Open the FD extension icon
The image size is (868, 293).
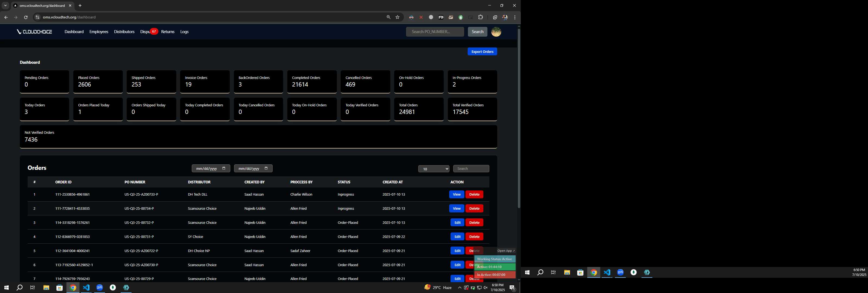(x=441, y=17)
